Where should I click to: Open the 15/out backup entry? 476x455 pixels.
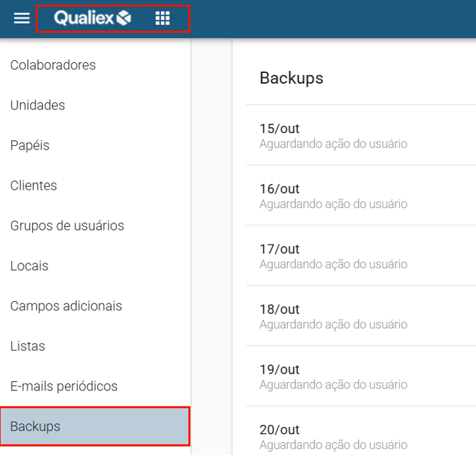[x=358, y=135]
